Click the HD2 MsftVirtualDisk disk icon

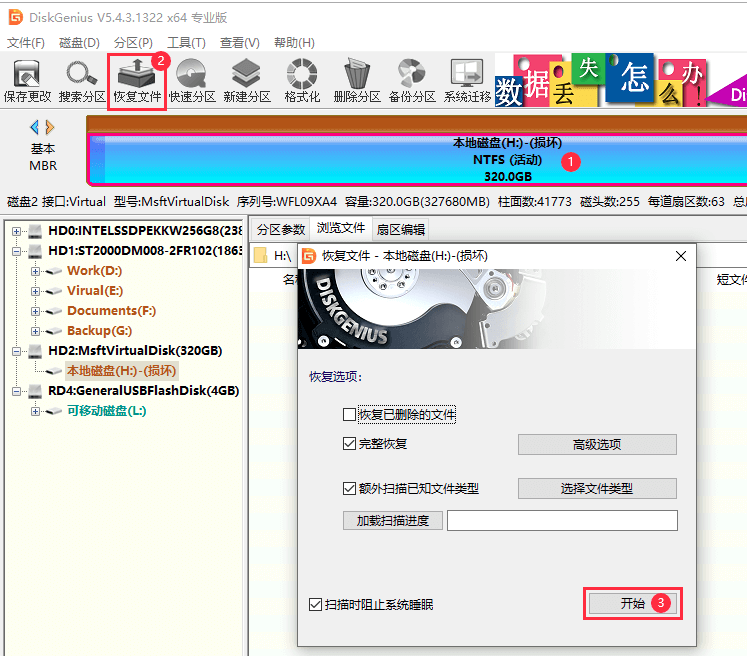(35, 351)
